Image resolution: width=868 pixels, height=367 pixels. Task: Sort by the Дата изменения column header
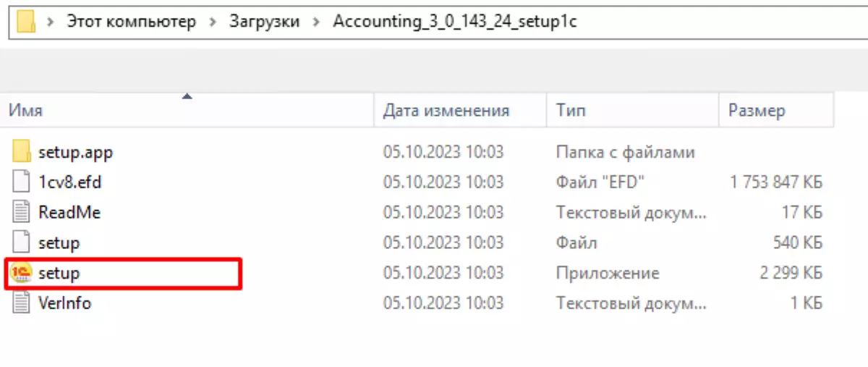tap(446, 111)
